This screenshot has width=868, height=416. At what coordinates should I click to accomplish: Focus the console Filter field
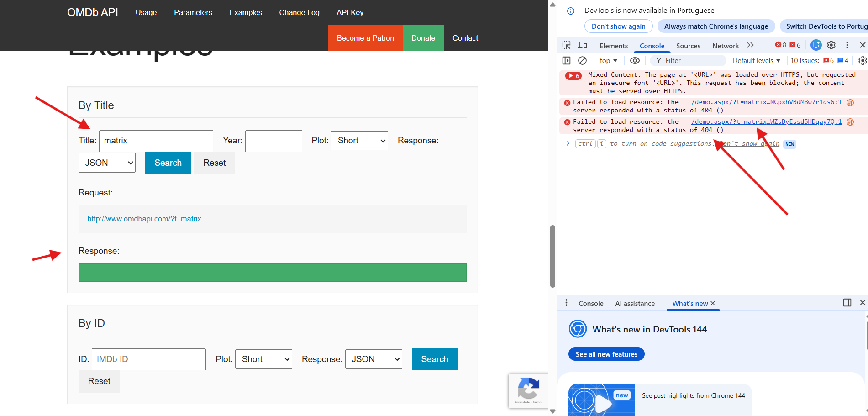[x=689, y=61]
